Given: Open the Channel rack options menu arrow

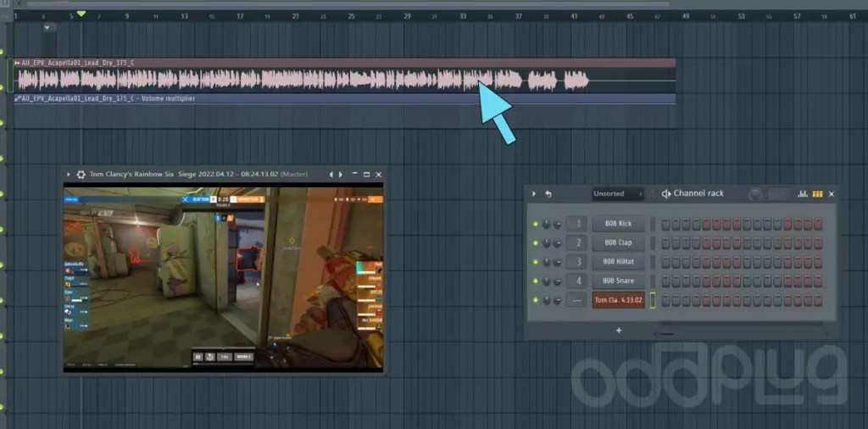Looking at the screenshot, I should click(x=534, y=194).
